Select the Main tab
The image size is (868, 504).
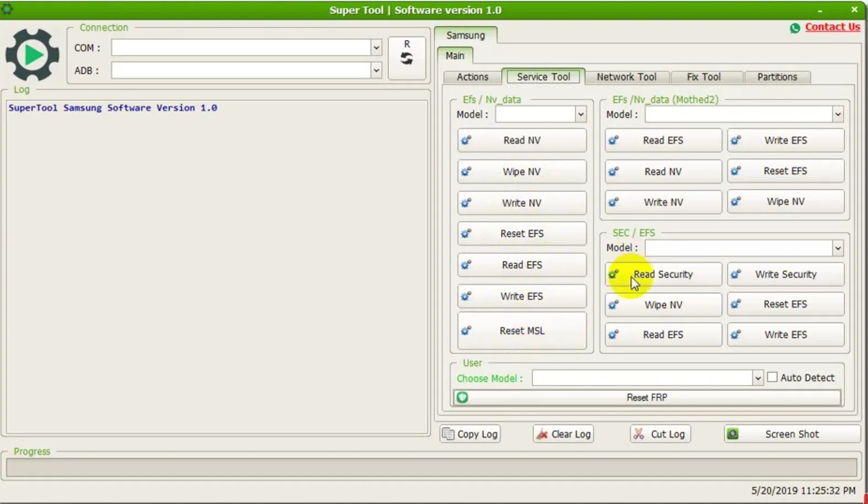(455, 56)
